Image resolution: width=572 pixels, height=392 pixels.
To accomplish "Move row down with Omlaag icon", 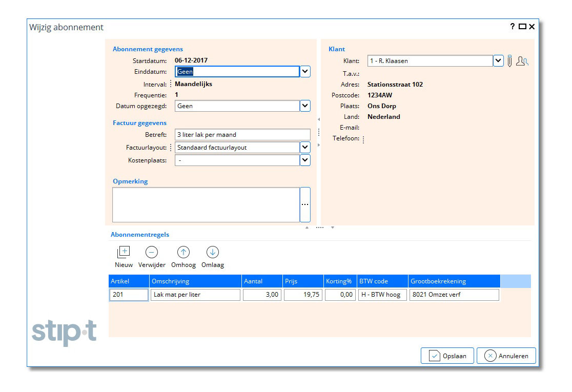I will 213,252.
